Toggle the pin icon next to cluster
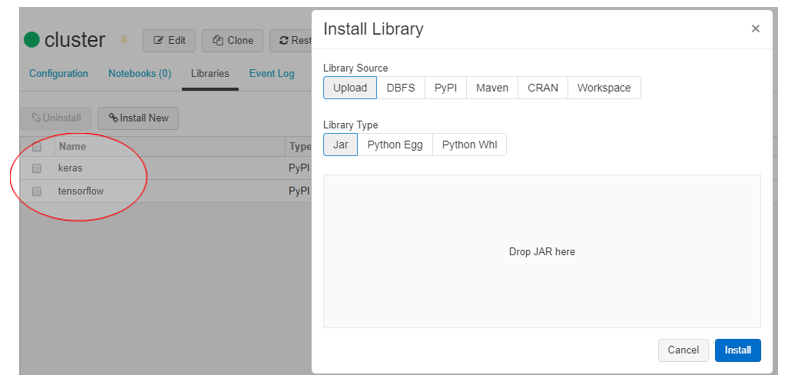The height and width of the screenshot is (385, 799). (x=124, y=40)
